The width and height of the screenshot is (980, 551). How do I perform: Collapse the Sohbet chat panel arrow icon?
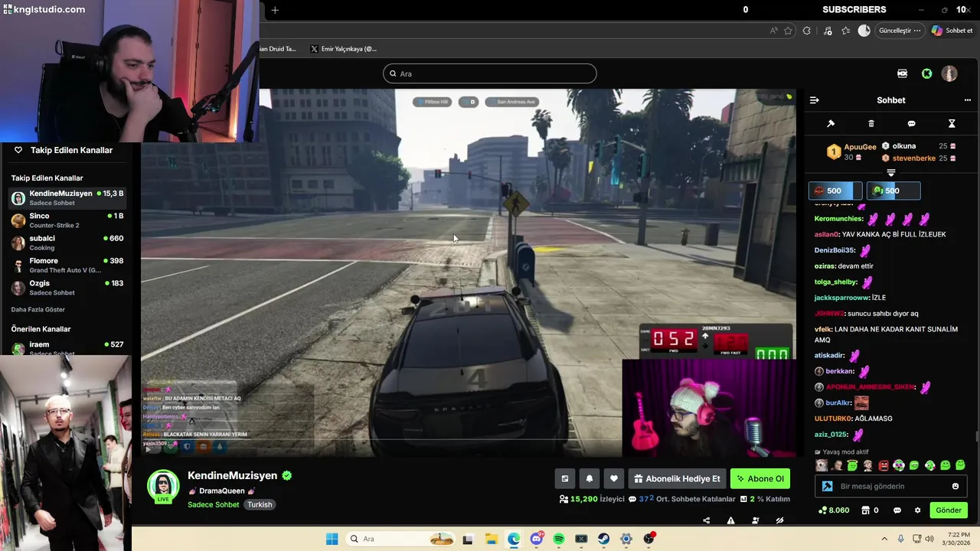pyautogui.click(x=815, y=100)
